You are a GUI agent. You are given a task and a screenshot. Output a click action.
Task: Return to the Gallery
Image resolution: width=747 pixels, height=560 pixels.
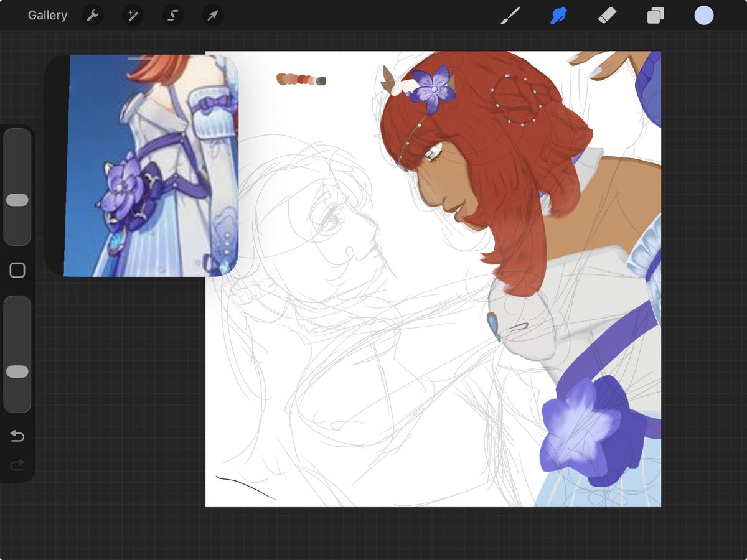tap(47, 16)
